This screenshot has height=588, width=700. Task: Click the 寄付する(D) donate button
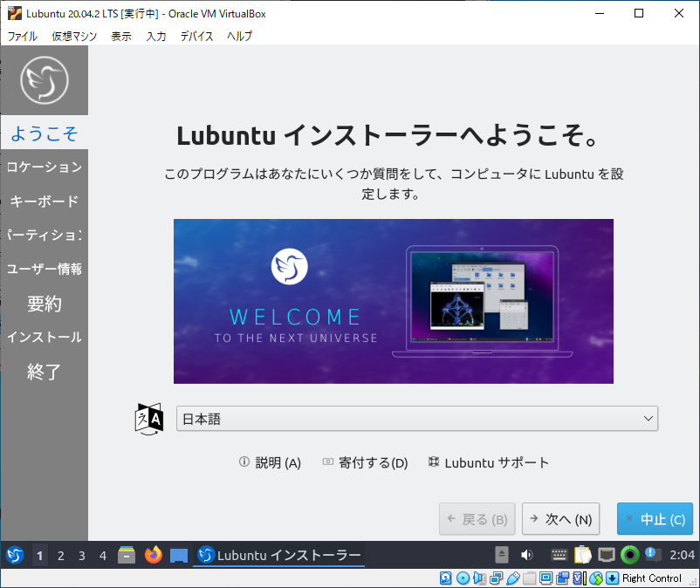[x=366, y=462]
